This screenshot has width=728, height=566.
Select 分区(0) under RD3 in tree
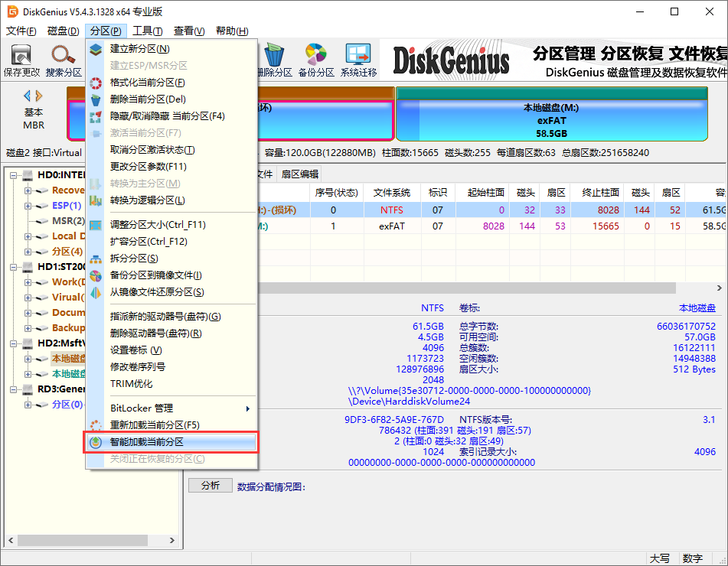point(67,405)
